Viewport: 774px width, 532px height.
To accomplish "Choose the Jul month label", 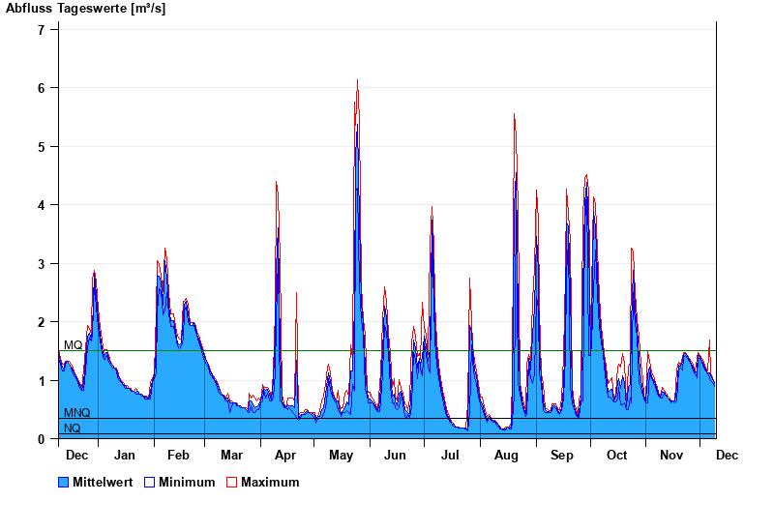I will pyautogui.click(x=451, y=455).
